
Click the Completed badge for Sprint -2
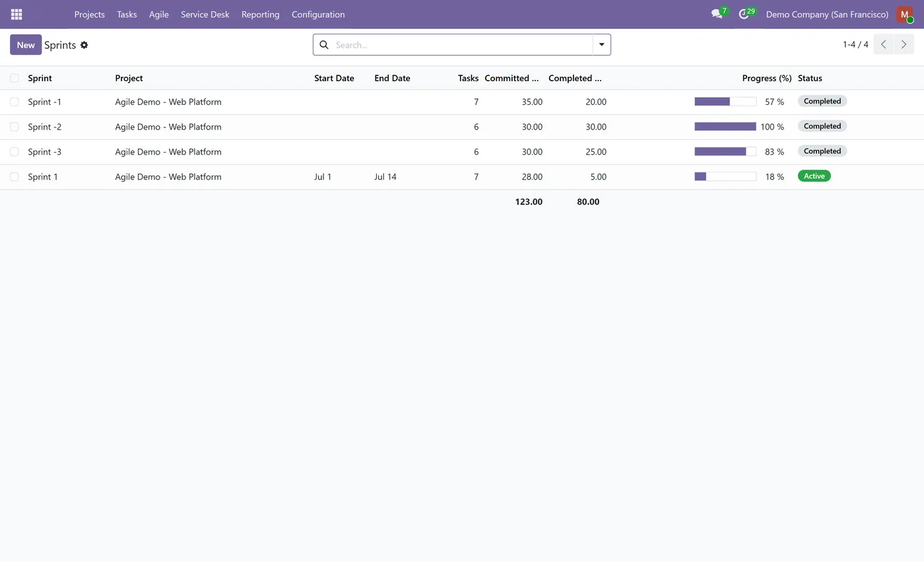pyautogui.click(x=822, y=126)
